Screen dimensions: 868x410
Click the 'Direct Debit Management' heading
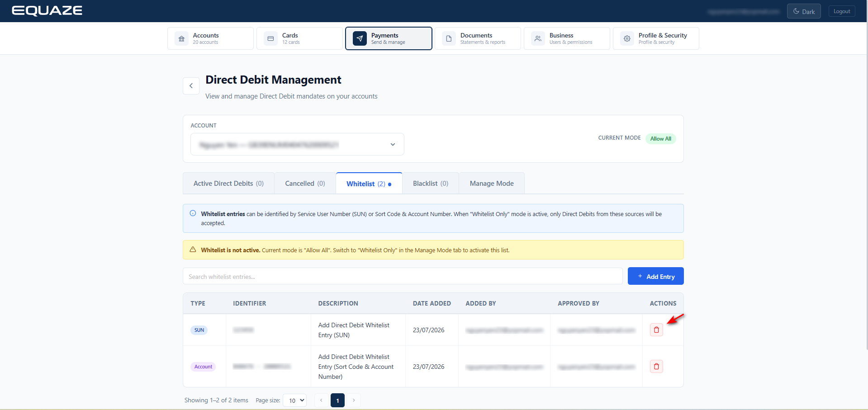(x=273, y=80)
